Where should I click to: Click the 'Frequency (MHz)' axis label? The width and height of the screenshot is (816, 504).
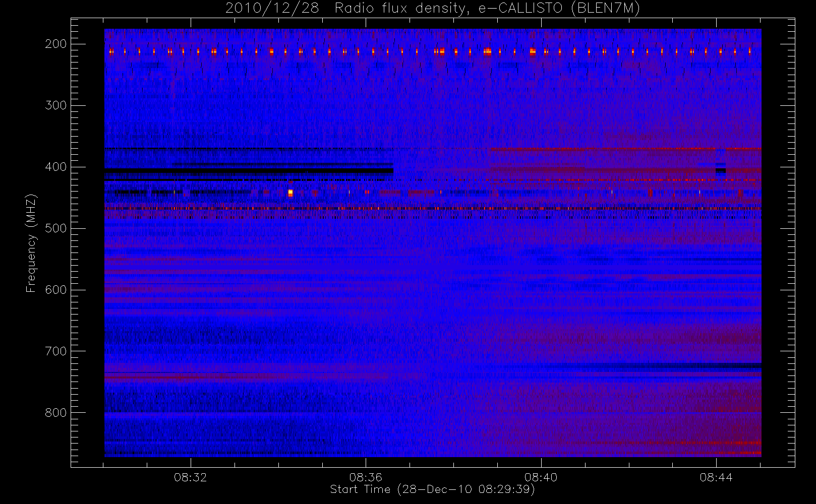(x=31, y=243)
